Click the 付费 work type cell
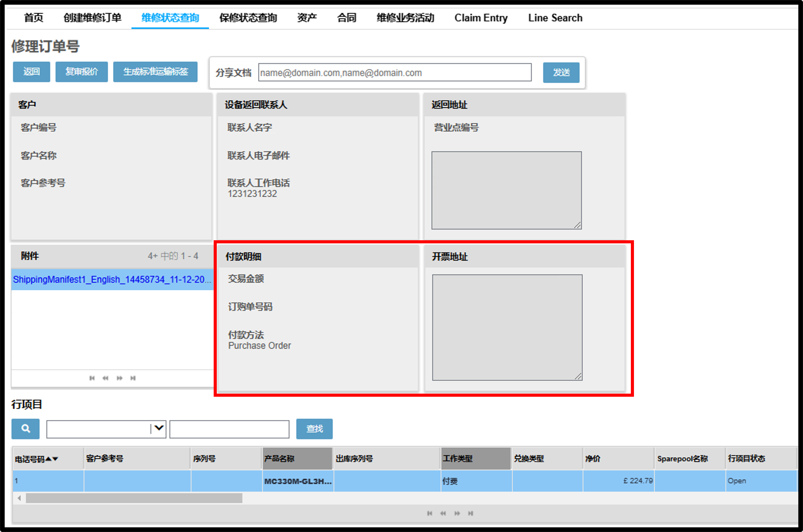The height and width of the screenshot is (532, 803). [x=476, y=481]
